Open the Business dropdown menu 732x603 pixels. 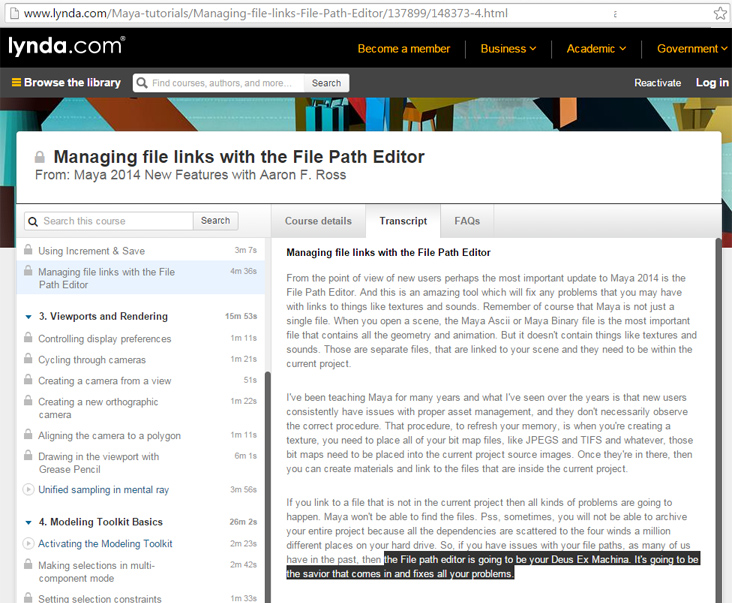(508, 48)
